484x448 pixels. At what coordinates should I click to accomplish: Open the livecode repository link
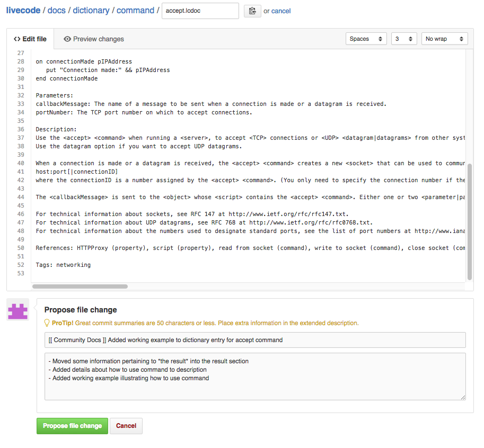23,11
